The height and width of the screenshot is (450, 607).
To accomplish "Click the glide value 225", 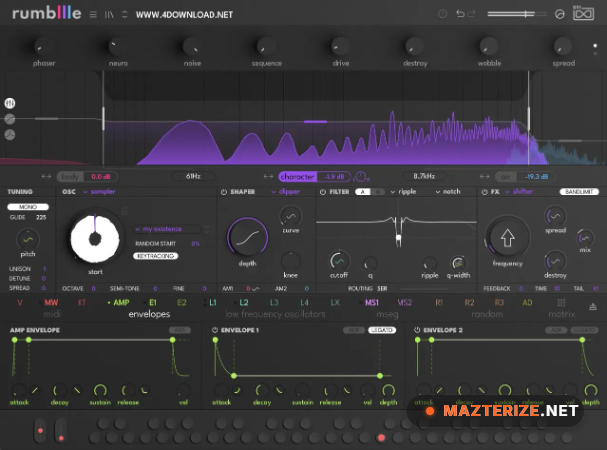I will click(41, 217).
